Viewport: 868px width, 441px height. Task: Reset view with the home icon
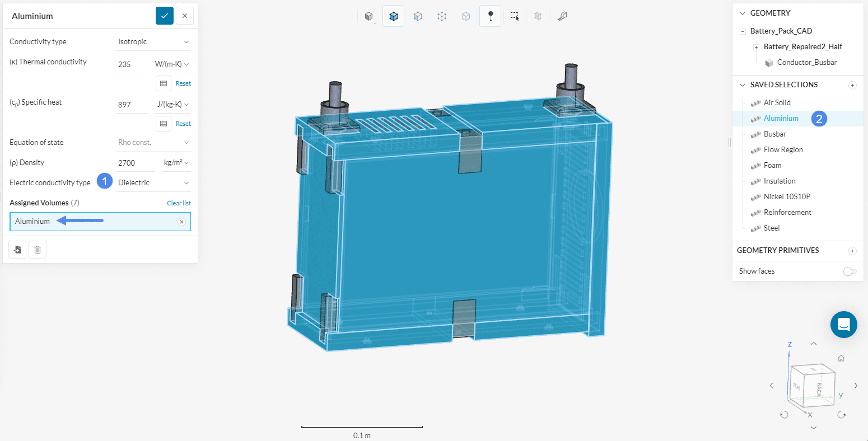coord(841,359)
